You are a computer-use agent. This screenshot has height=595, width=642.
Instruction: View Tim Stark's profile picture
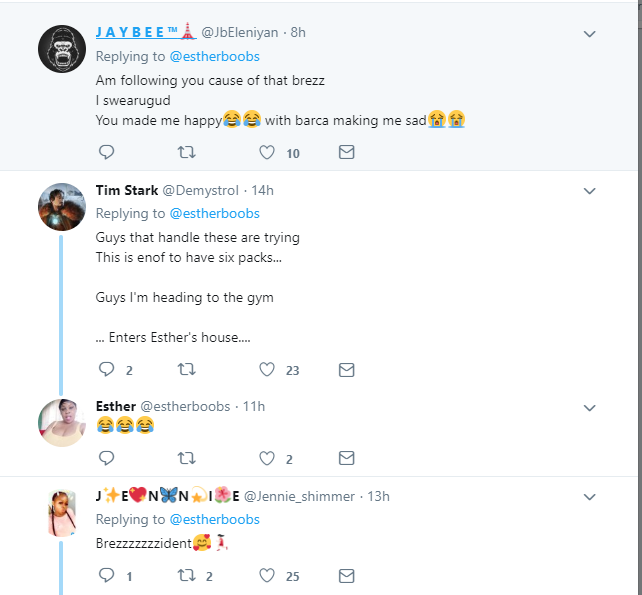(x=60, y=207)
